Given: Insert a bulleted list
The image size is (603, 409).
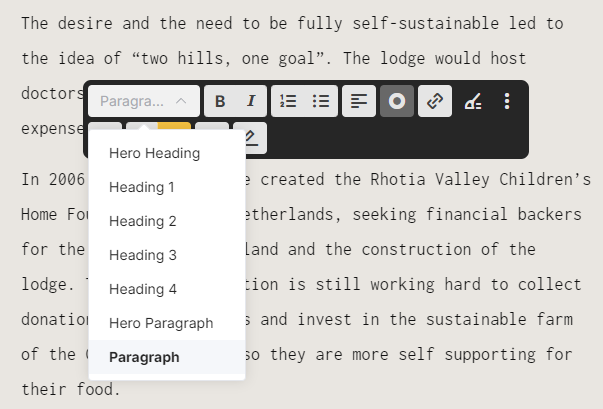Looking at the screenshot, I should tap(321, 101).
